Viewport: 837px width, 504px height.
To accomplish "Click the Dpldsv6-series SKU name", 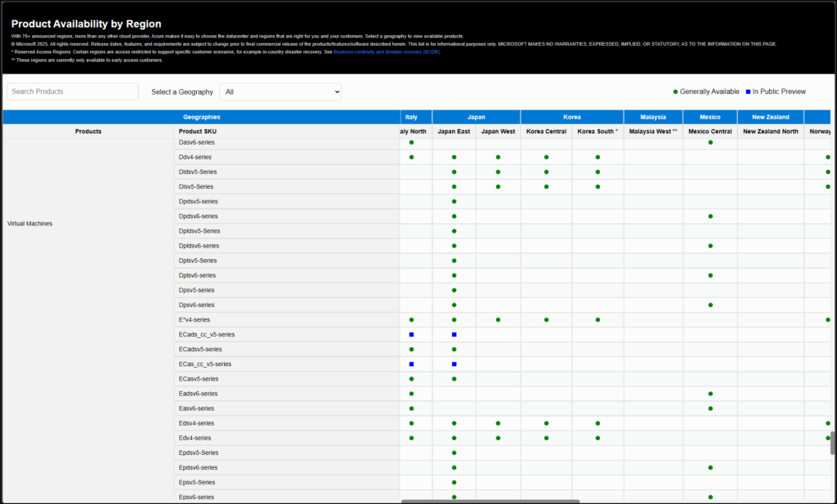I will [x=199, y=246].
